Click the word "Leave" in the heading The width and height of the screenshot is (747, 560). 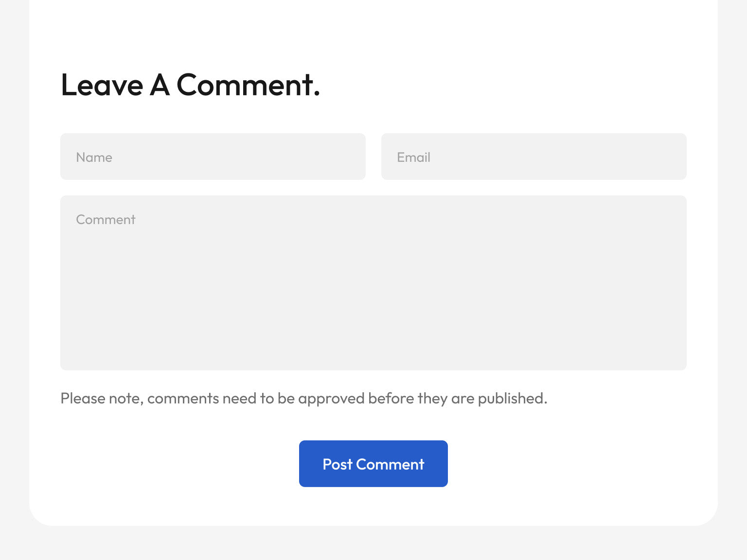pyautogui.click(x=102, y=85)
